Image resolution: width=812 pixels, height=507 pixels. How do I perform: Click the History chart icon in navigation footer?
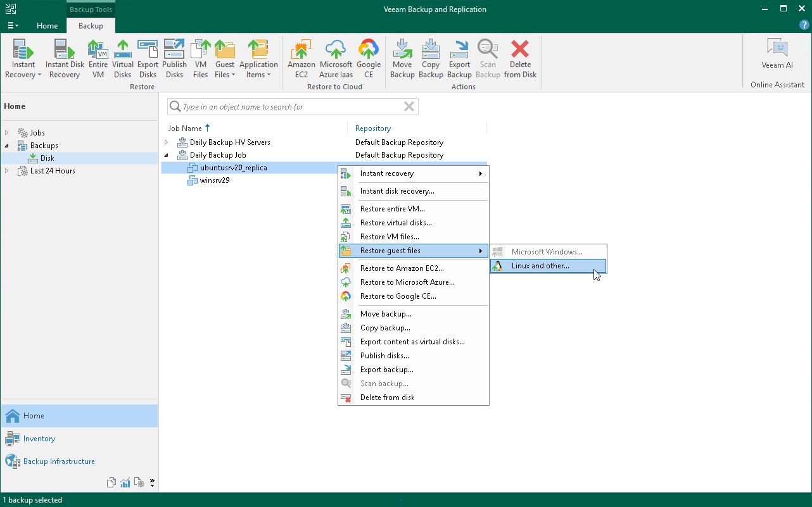125,483
